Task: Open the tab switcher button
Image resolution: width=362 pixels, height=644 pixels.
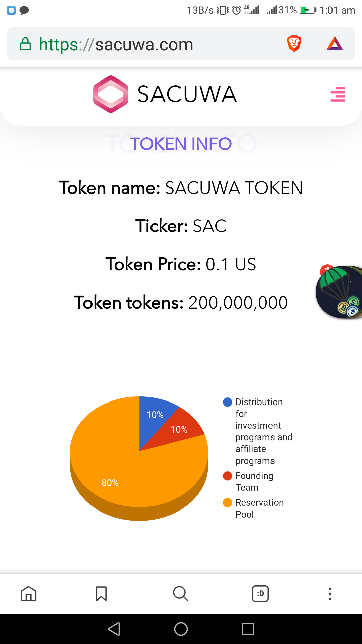Action: pos(260,594)
